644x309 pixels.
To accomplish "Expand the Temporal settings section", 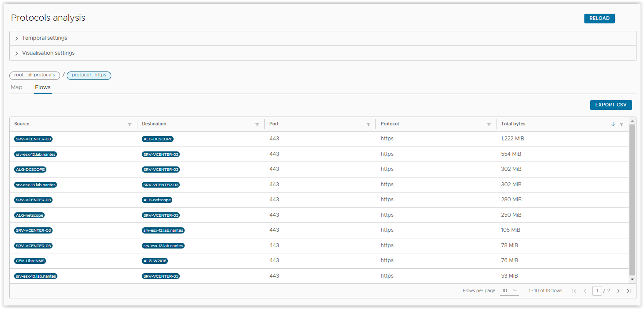I will (323, 38).
